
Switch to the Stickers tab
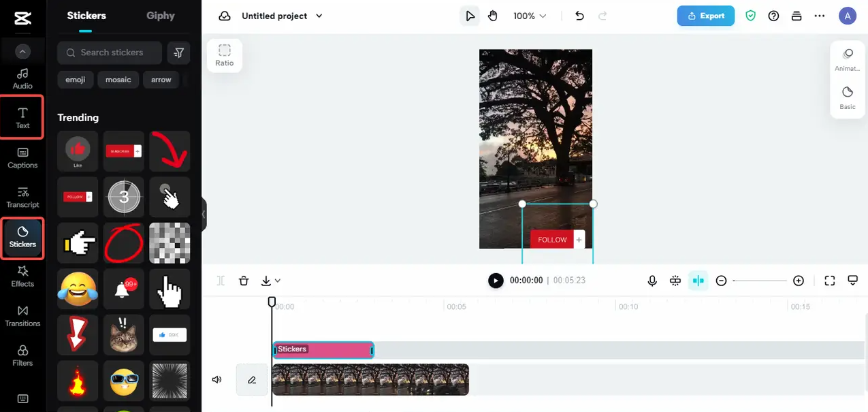tap(86, 16)
